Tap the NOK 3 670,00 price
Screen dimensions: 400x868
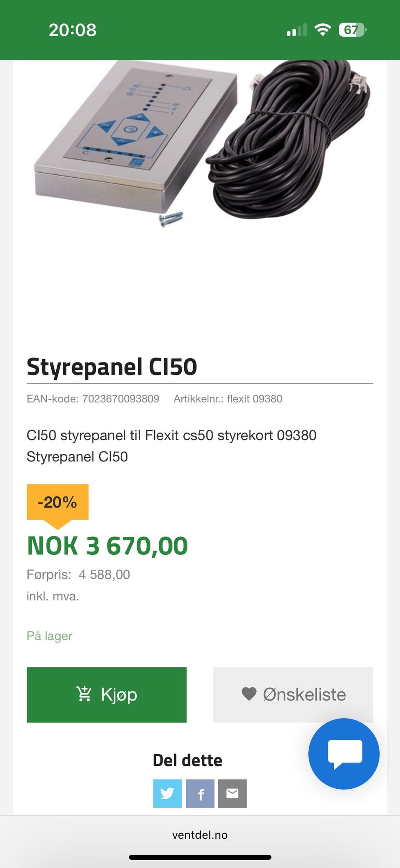[x=107, y=546]
